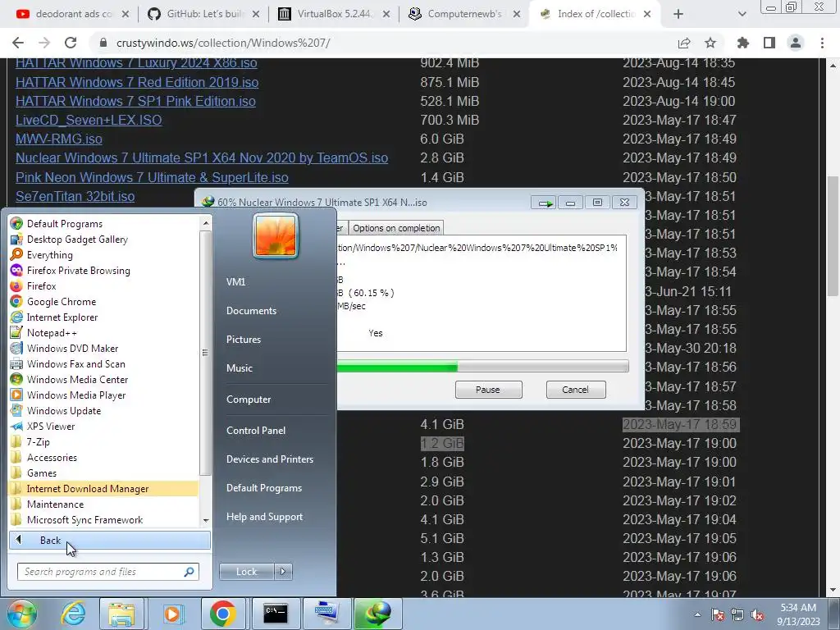
Task: Open HATTAR Windows 7 Red Edition 2019.iso link
Action: click(x=137, y=83)
